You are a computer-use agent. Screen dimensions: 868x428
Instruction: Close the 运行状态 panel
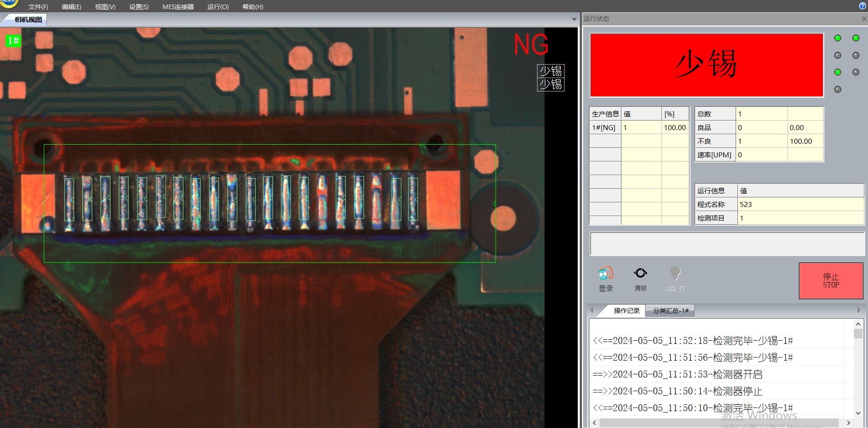(x=864, y=19)
